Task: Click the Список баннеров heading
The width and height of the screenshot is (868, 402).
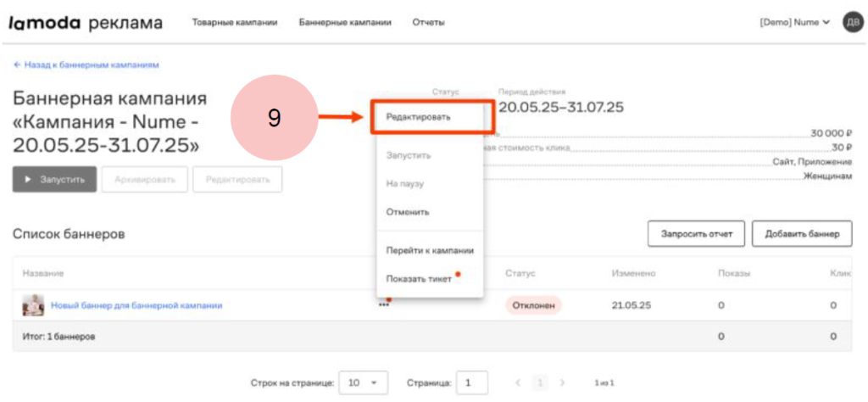Action: [x=69, y=234]
